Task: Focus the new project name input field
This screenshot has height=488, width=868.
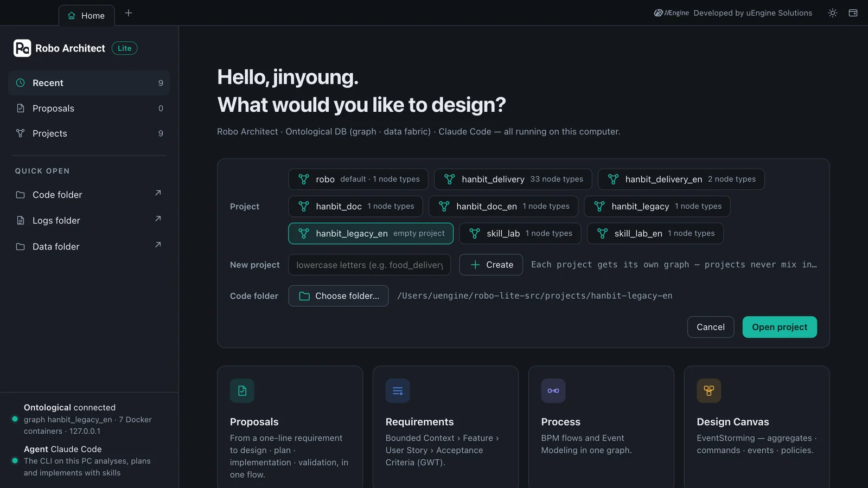Action: [369, 265]
